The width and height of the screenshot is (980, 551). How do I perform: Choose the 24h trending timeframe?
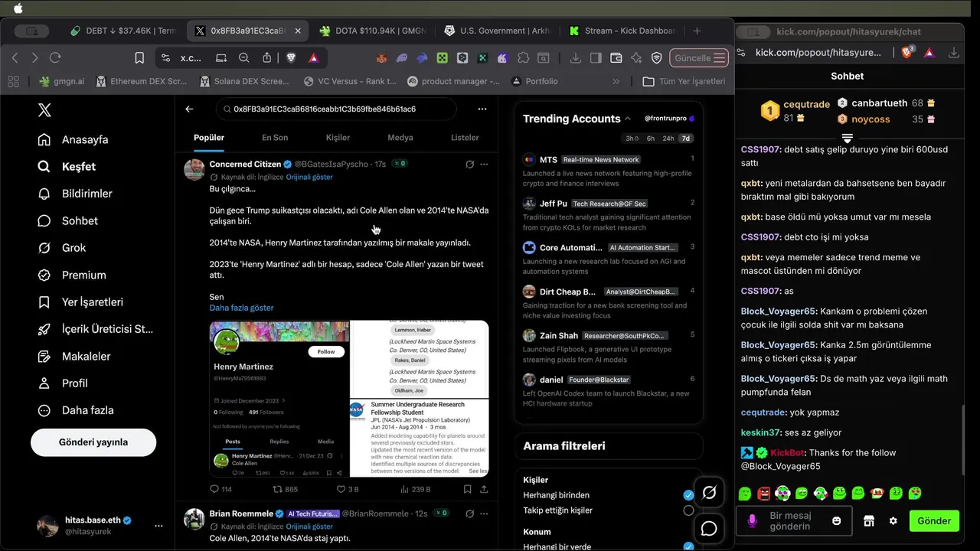(x=668, y=139)
